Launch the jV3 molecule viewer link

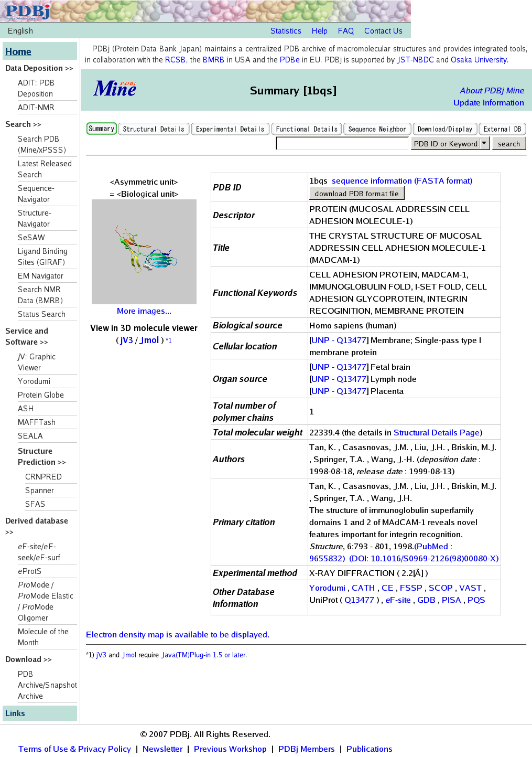[x=126, y=340]
